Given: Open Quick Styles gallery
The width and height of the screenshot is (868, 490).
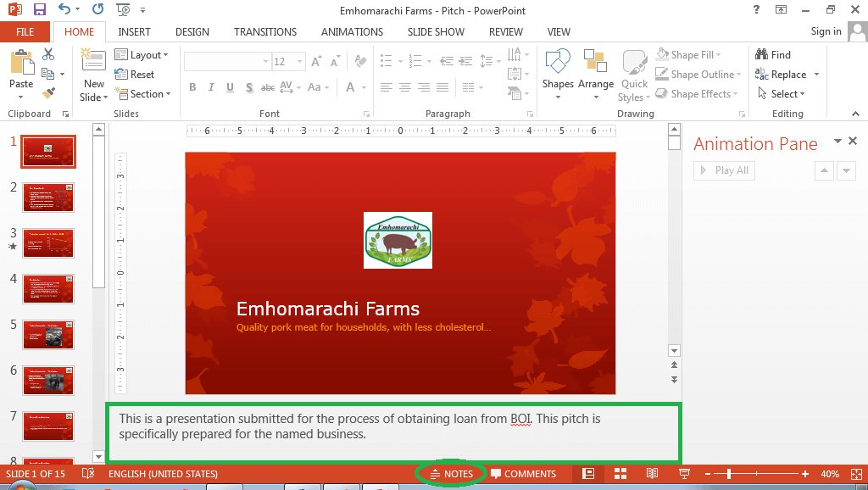Looking at the screenshot, I should click(634, 75).
